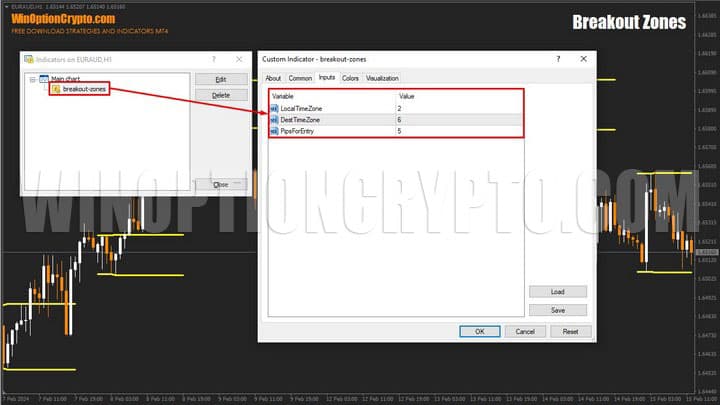Select breakout-zones in the indicator list
Viewport: 720px width, 405px height.
[x=83, y=90]
